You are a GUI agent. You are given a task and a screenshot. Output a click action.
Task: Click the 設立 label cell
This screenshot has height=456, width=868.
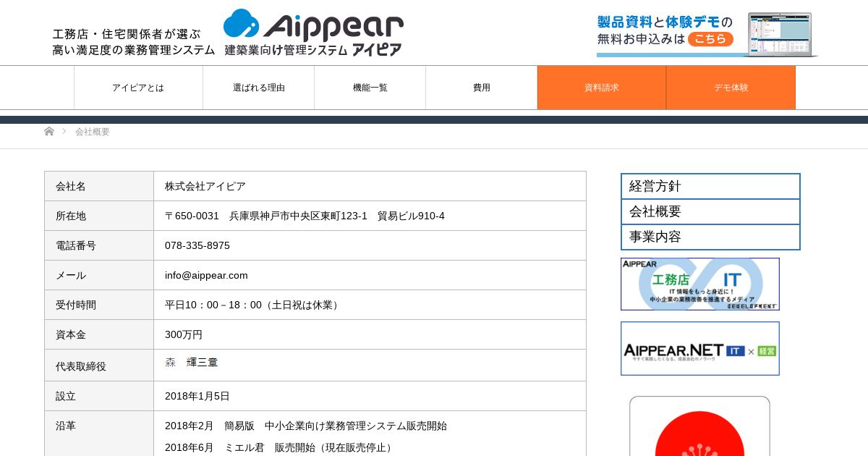99,396
